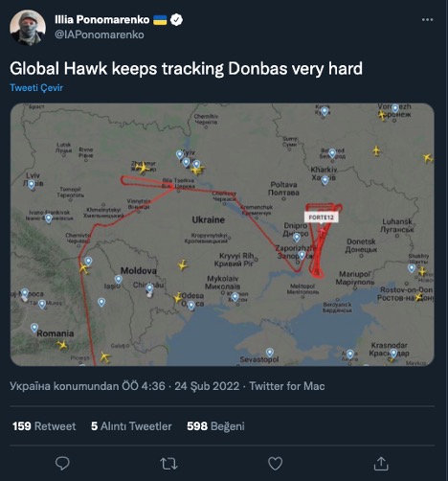Open the @IAPonomarenko handle link
448x481 pixels.
pos(100,34)
